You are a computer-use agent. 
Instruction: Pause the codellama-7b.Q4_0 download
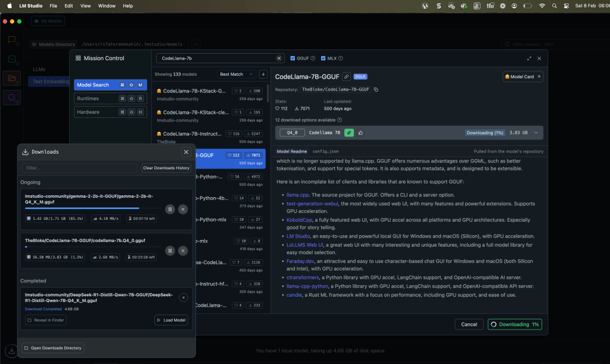tap(170, 251)
